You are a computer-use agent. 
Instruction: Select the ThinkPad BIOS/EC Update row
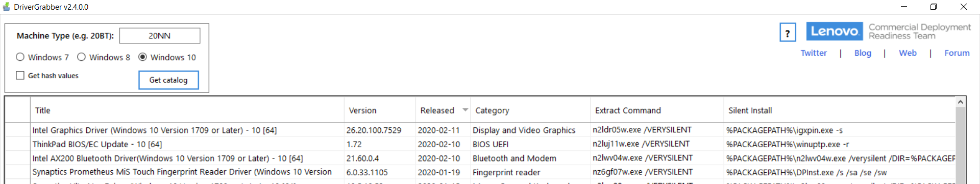pos(480,144)
